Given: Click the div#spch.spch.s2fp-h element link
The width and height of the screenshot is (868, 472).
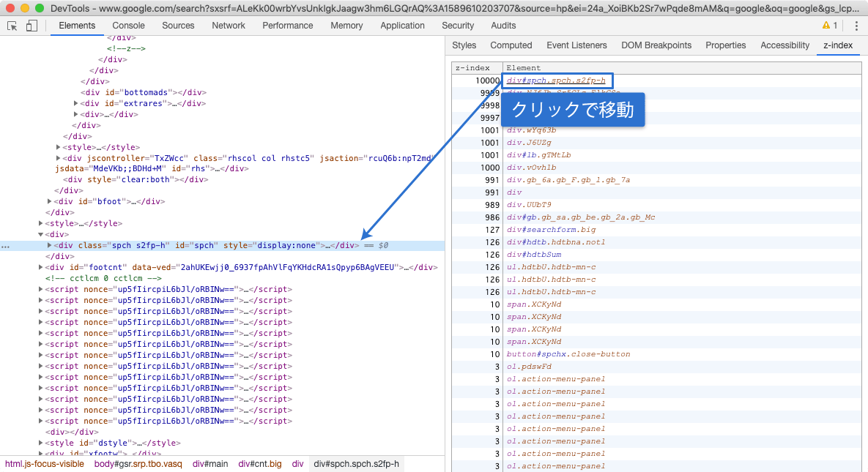Looking at the screenshot, I should click(x=556, y=80).
